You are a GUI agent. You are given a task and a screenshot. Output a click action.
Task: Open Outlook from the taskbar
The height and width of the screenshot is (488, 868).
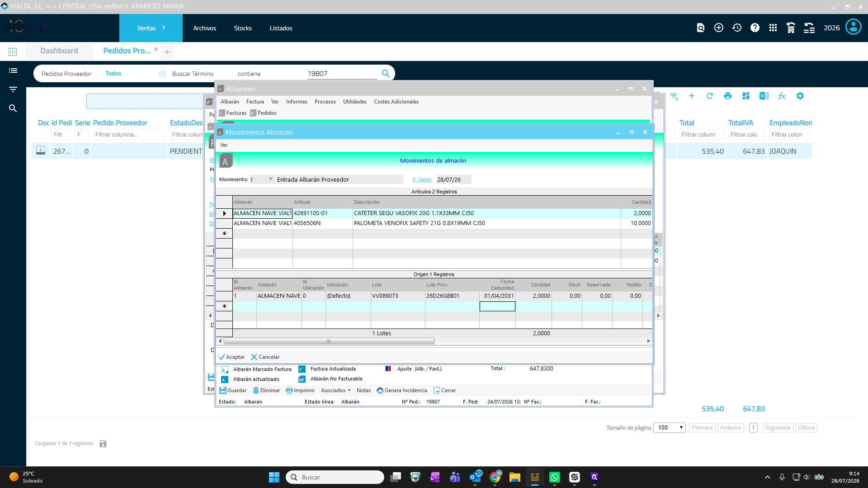[476, 477]
